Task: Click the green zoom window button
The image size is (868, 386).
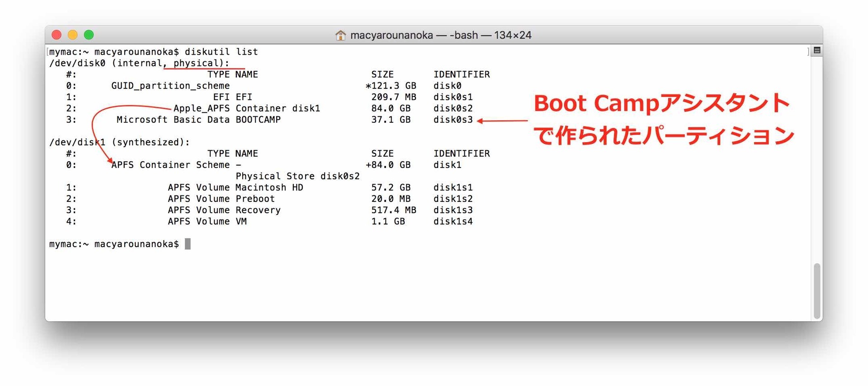Action: tap(89, 35)
